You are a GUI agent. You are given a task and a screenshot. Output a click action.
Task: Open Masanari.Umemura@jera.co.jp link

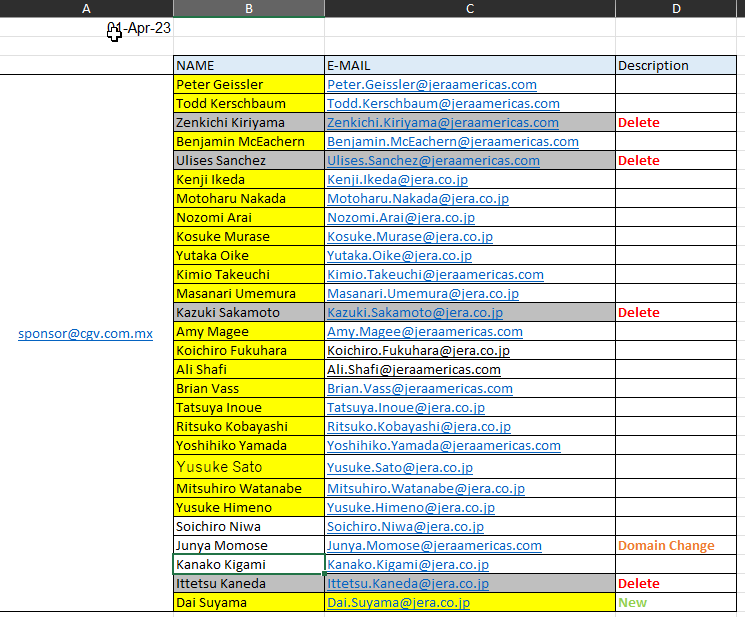[x=423, y=294]
